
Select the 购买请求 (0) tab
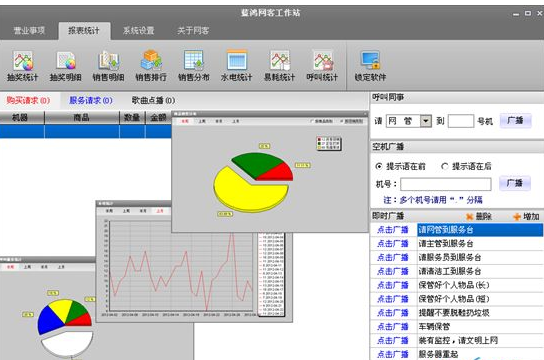click(28, 101)
